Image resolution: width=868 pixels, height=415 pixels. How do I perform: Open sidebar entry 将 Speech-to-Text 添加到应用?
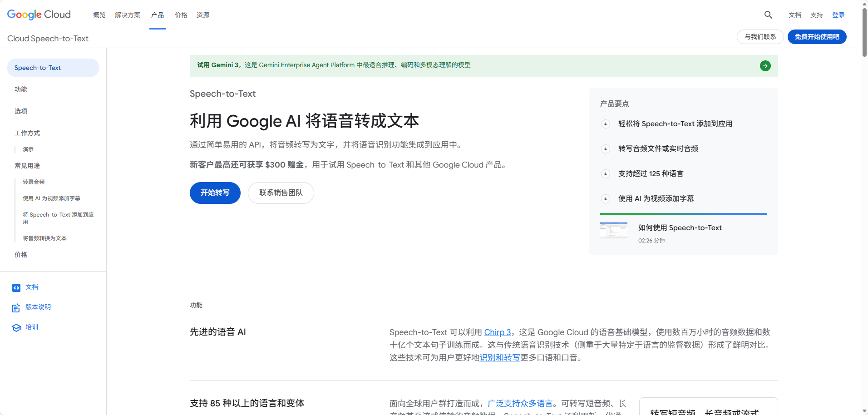coord(58,218)
